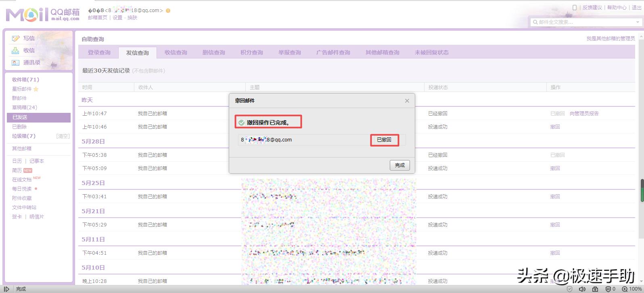644x293 pixels.
Task: Click the zoom magnifier icon showing 100%
Action: tap(625, 289)
